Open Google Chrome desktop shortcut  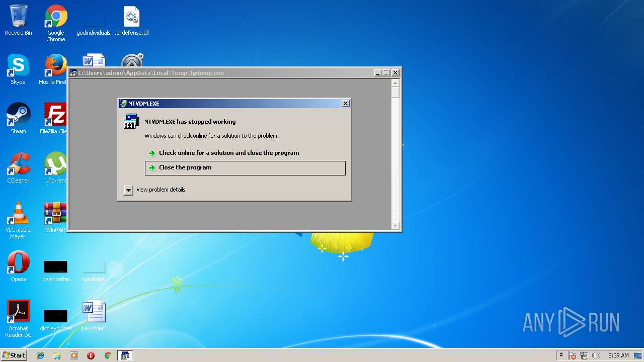[56, 23]
